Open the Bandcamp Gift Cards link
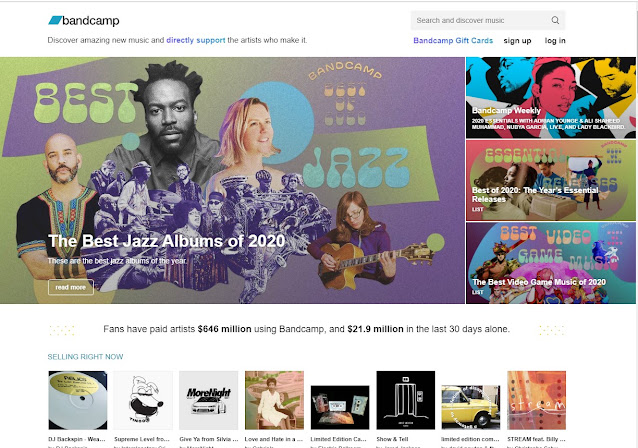This screenshot has height=448, width=638. click(x=453, y=40)
